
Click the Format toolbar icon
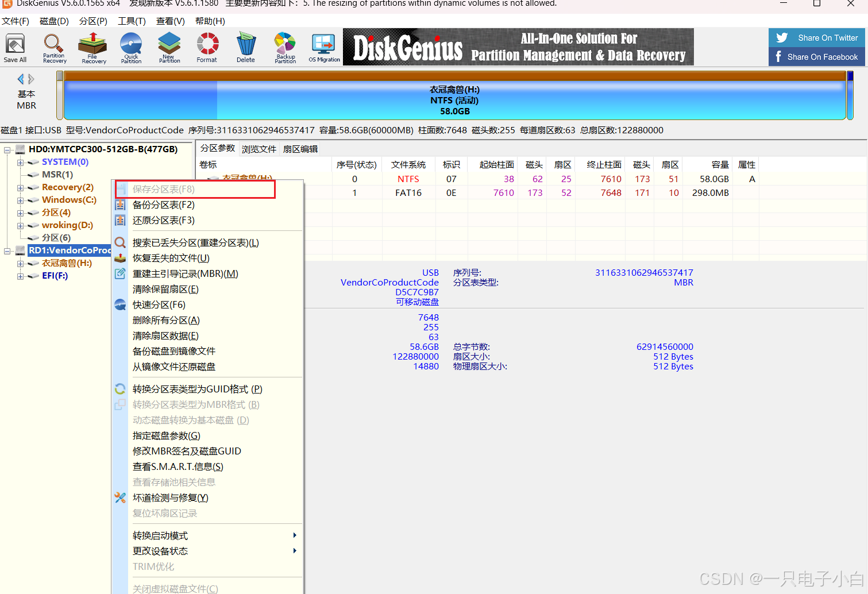tap(207, 48)
